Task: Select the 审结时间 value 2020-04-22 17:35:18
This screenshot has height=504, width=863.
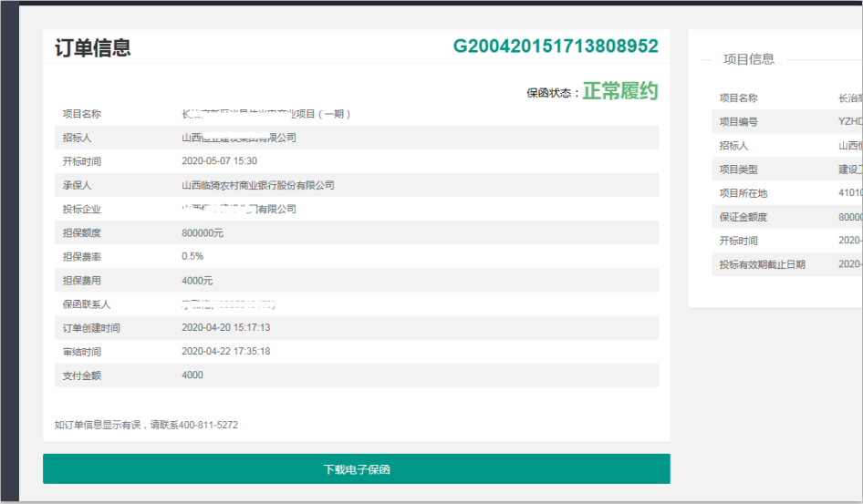Action: (225, 351)
